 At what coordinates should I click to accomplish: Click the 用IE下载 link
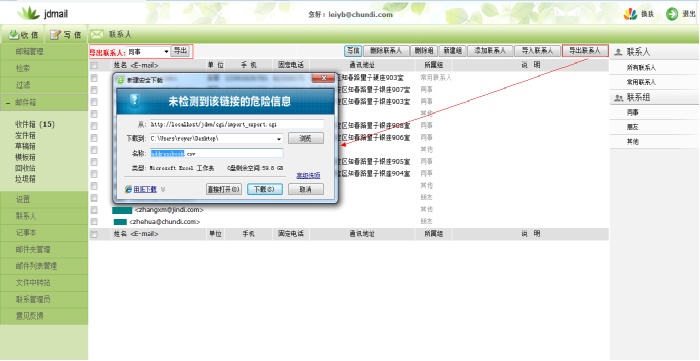coord(145,189)
